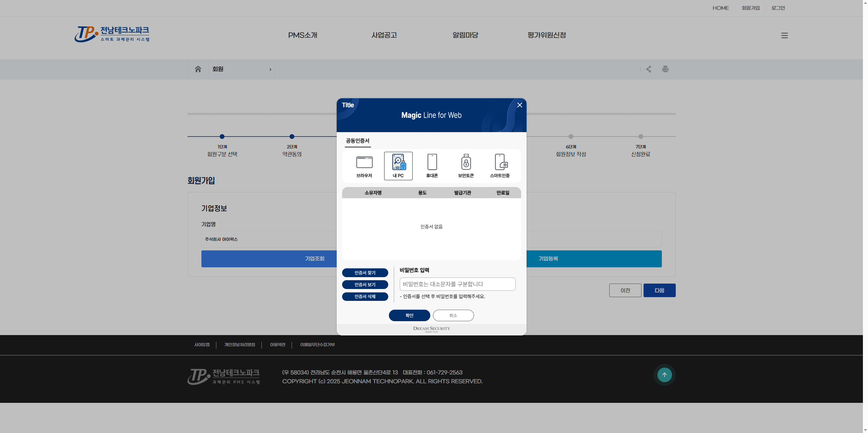
Task: Open the 이용약관 footer link
Action: tap(278, 345)
